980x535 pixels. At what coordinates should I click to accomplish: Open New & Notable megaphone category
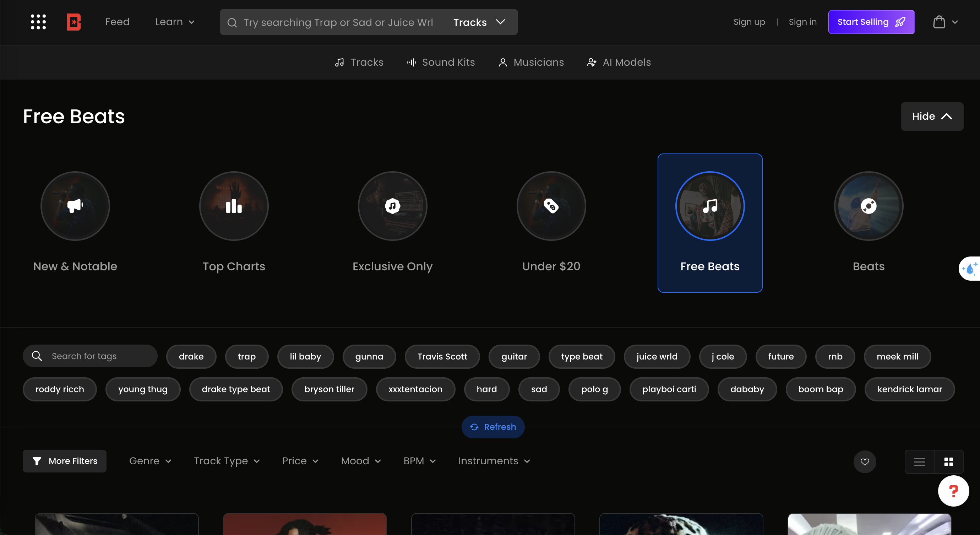click(x=75, y=206)
